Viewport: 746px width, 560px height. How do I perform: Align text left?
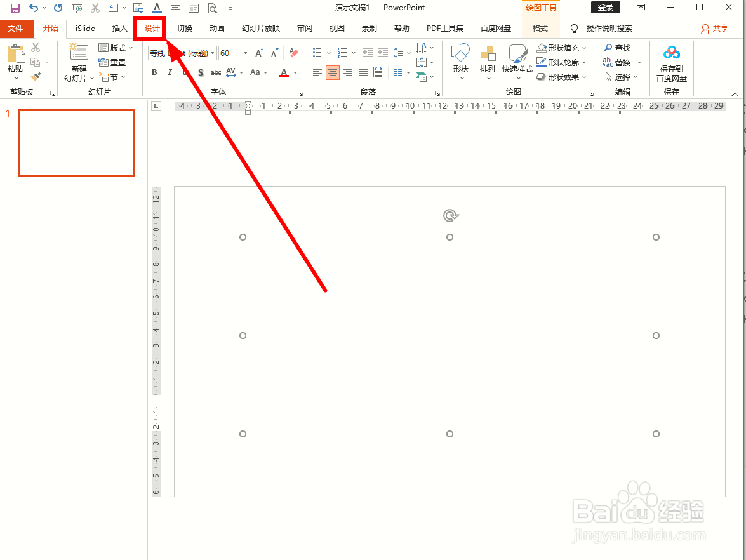click(317, 72)
